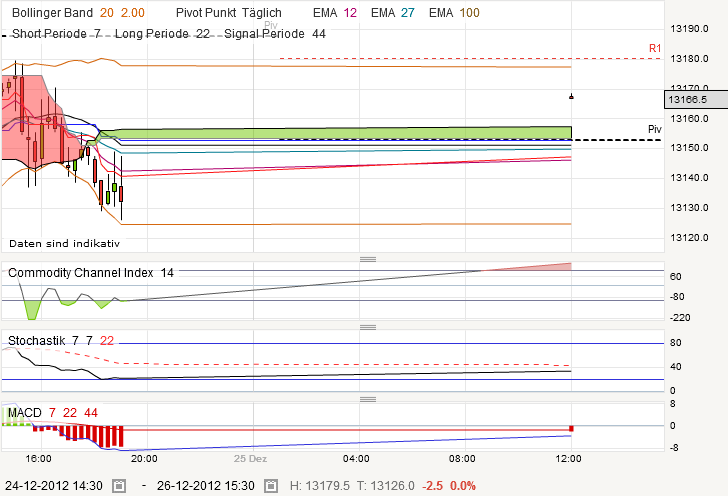Click the 13120.0 price axis label
728x496 pixels.
click(x=689, y=238)
